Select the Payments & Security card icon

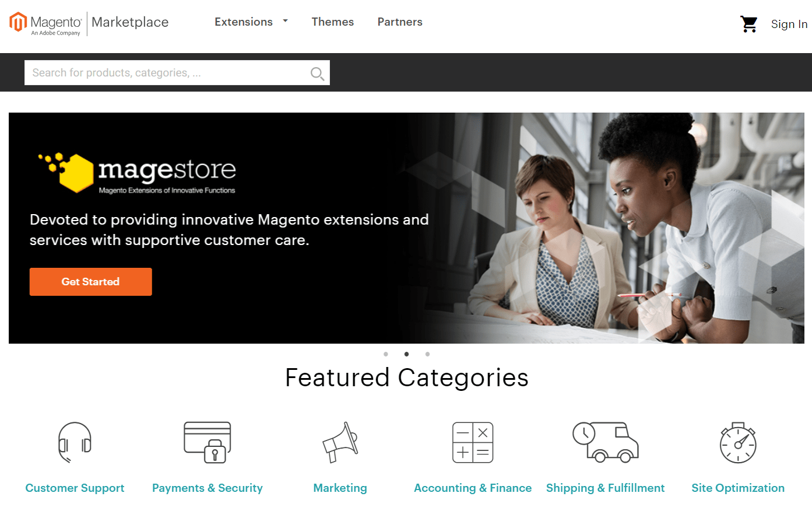pyautogui.click(x=208, y=442)
